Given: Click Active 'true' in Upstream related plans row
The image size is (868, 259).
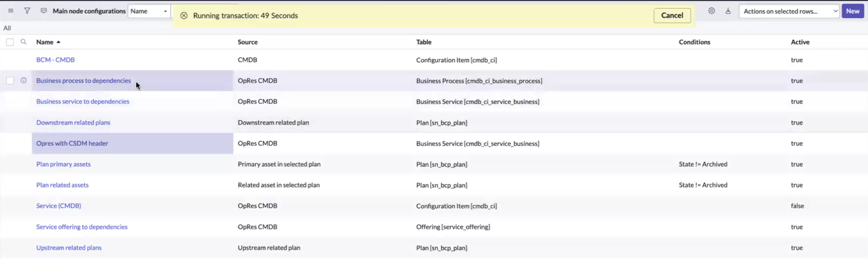Looking at the screenshot, I should [797, 248].
